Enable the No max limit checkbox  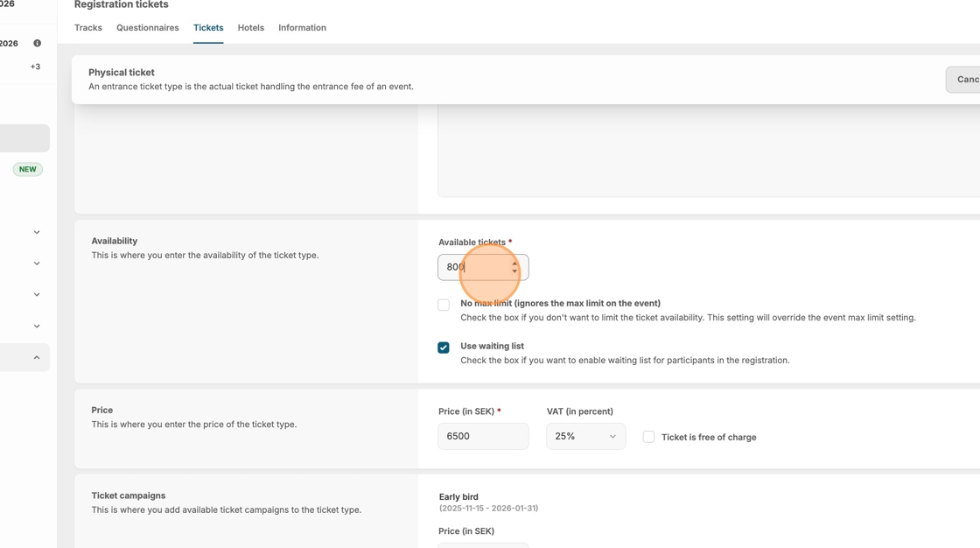(x=444, y=305)
